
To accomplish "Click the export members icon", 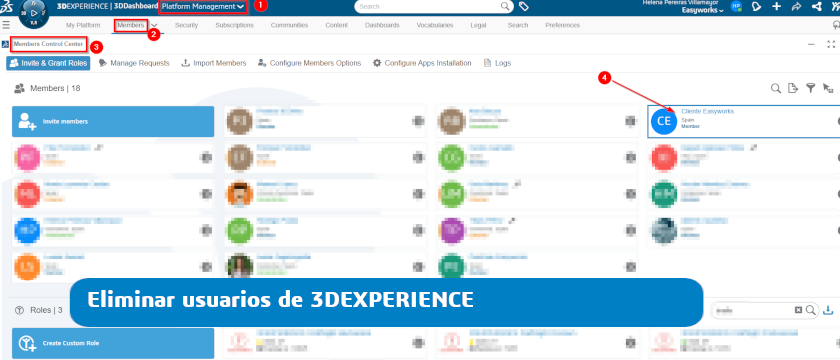I will pos(793,88).
